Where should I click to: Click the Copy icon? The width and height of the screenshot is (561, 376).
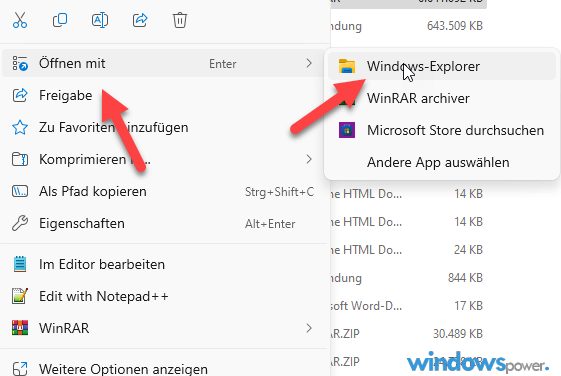[x=60, y=20]
